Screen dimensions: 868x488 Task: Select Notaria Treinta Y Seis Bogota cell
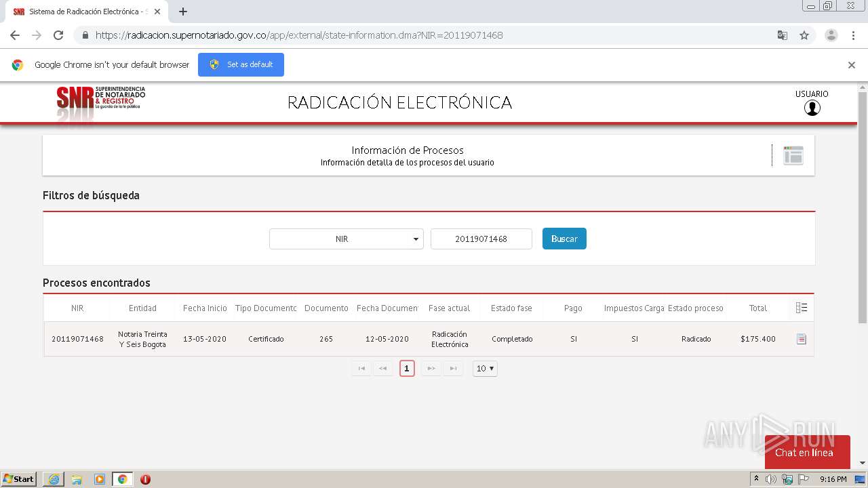pos(142,339)
